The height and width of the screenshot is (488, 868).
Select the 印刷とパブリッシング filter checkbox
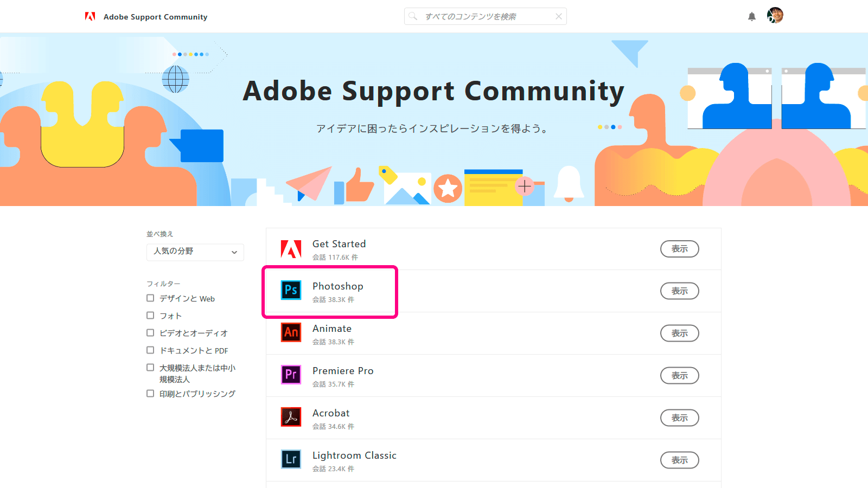click(150, 394)
